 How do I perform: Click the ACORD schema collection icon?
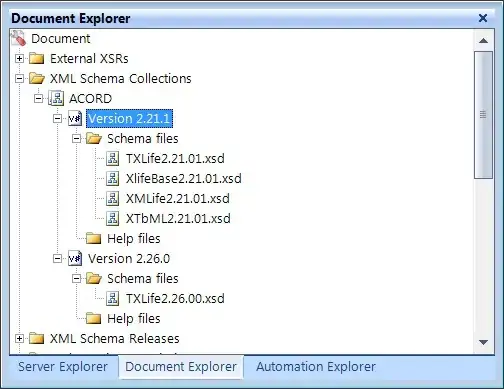coord(56,98)
